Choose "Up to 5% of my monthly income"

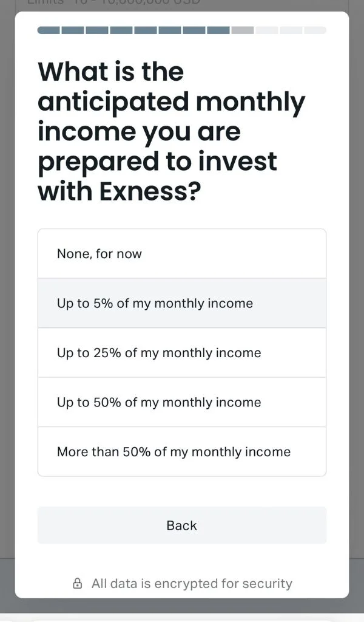(x=181, y=302)
